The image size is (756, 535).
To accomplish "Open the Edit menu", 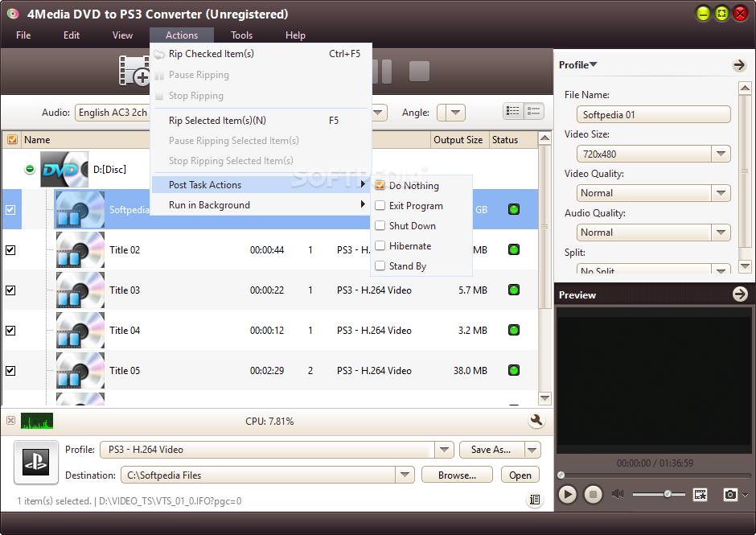I will point(72,35).
